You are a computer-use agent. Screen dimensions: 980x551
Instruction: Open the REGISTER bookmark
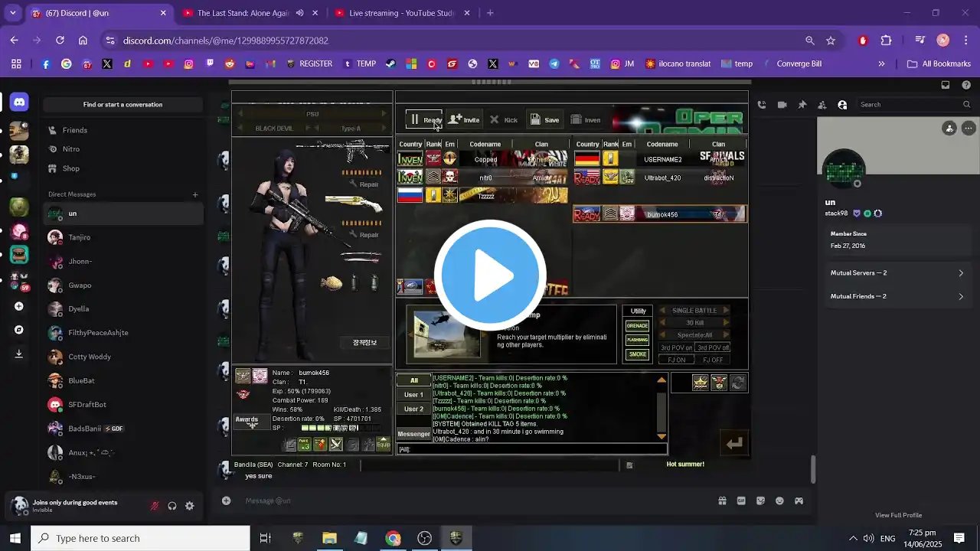pyautogui.click(x=309, y=64)
